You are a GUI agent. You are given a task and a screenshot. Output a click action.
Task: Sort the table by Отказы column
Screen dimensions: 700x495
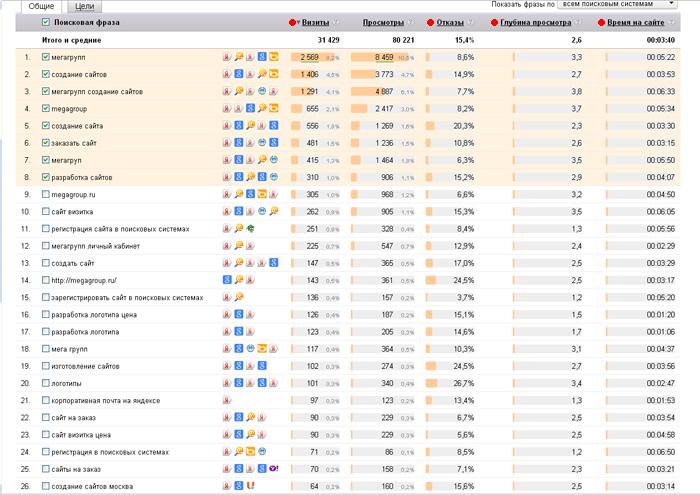click(x=450, y=22)
